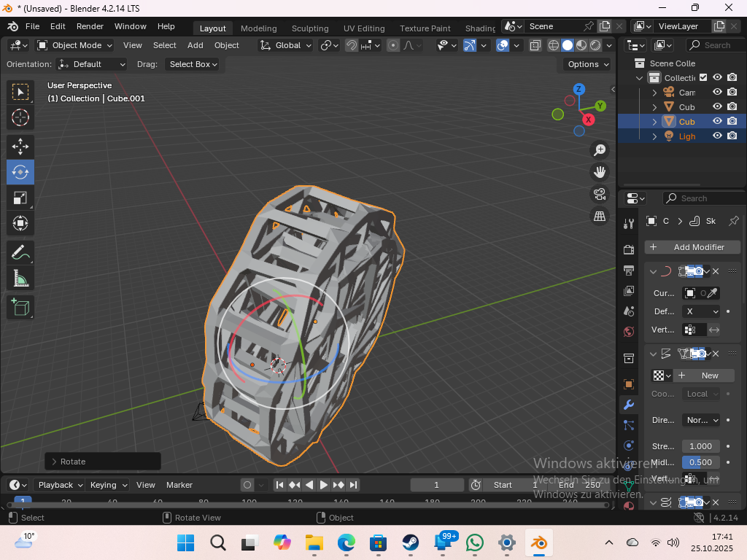747x560 pixels.
Task: Click the Cursor tool icon
Action: tap(20, 117)
